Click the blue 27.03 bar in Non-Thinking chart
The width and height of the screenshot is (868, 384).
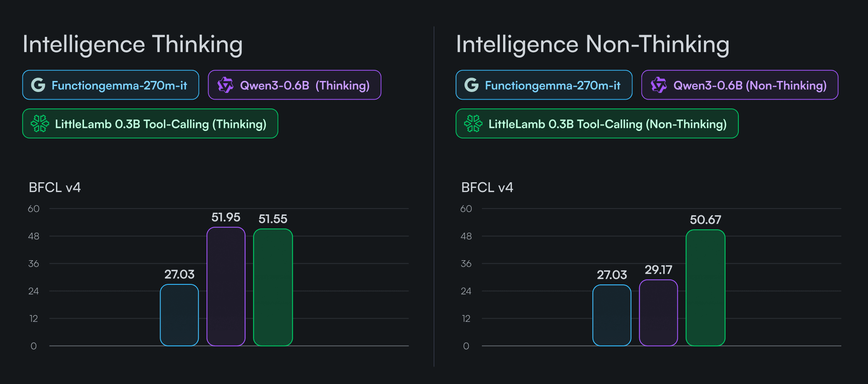pyautogui.click(x=612, y=315)
